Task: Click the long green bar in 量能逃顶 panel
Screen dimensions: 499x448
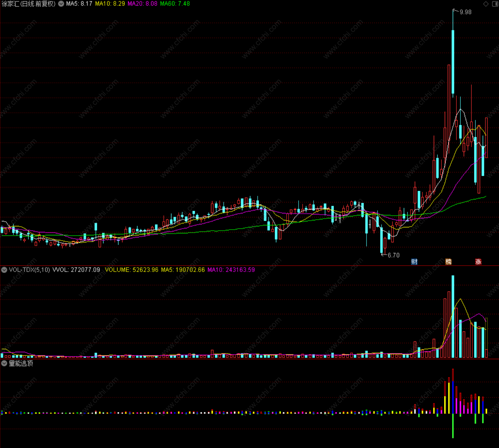Action: pos(453,426)
